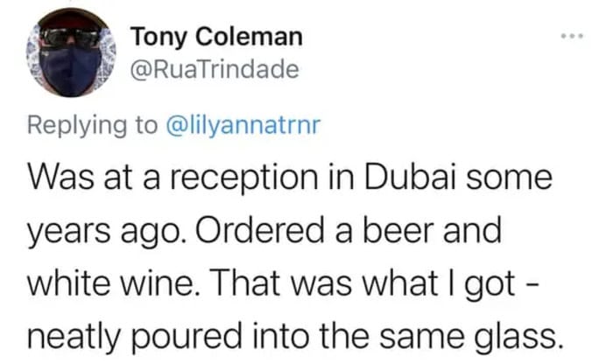Click 'white wine' in the tweet text
Viewport: 613px width, 364px height.
pyautogui.click(x=112, y=283)
